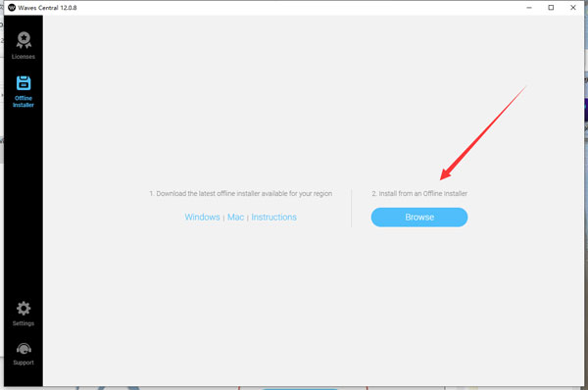
Task: Click the 'Waves Central 12.0.8' title text
Action: [x=47, y=8]
